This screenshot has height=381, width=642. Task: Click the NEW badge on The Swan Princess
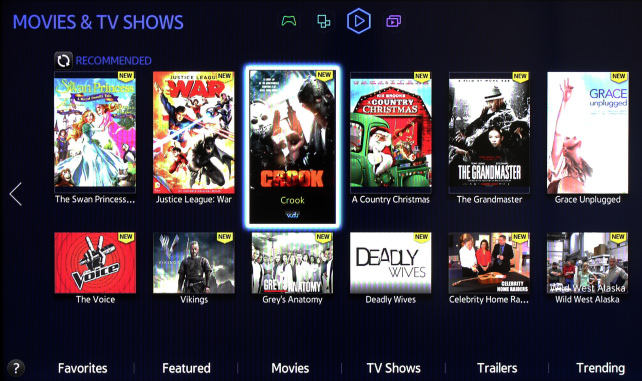point(126,76)
